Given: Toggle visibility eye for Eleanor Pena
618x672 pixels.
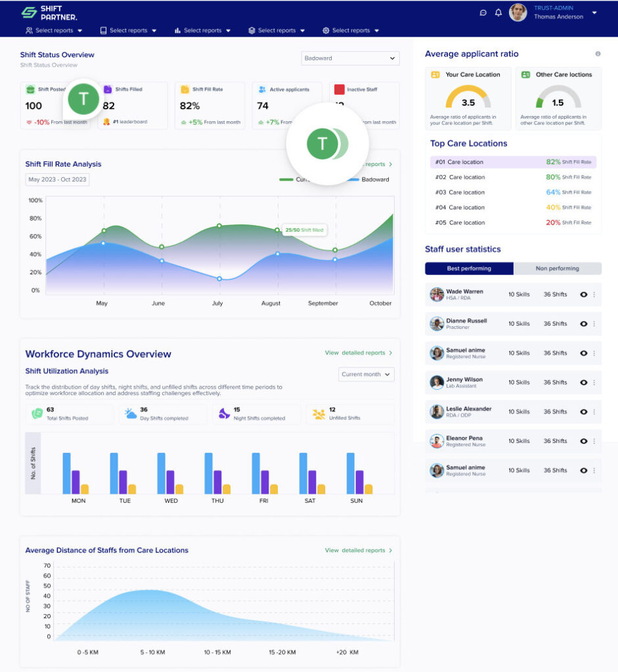Looking at the screenshot, I should tap(583, 441).
